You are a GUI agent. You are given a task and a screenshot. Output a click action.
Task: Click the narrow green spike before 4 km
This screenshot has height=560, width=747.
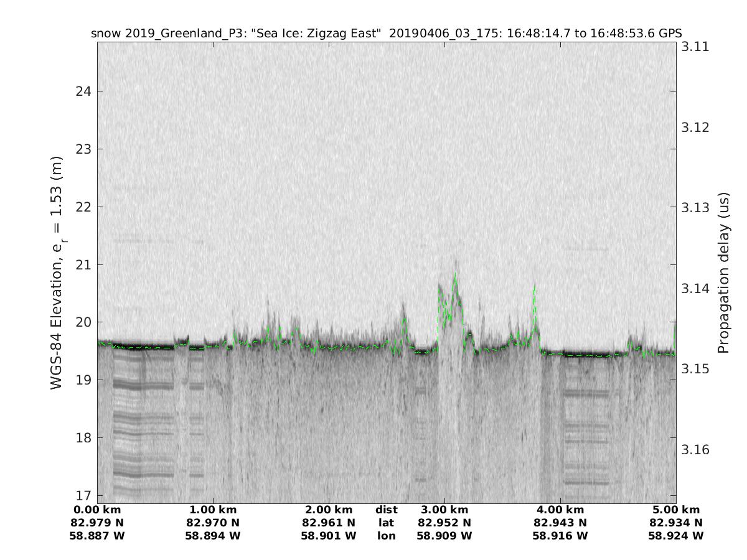[x=534, y=287]
